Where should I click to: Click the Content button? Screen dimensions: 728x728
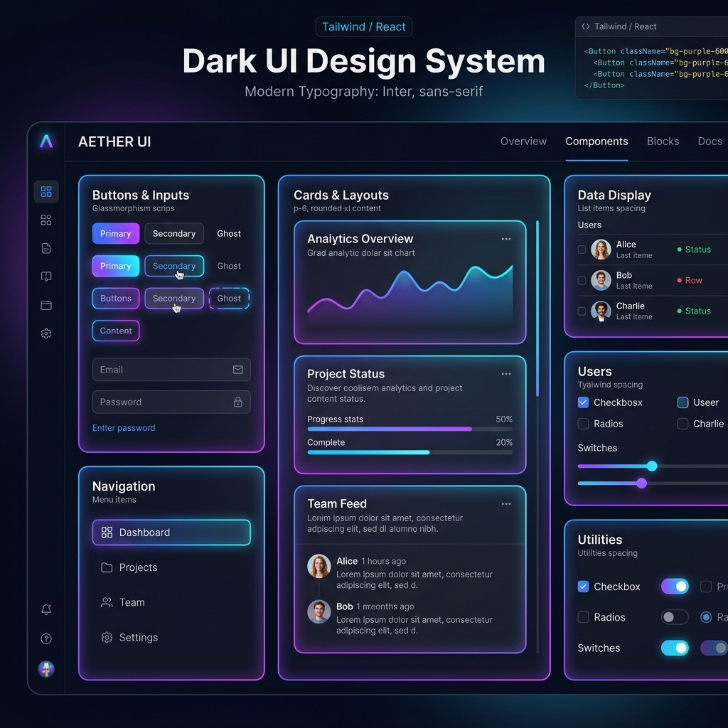coord(116,331)
